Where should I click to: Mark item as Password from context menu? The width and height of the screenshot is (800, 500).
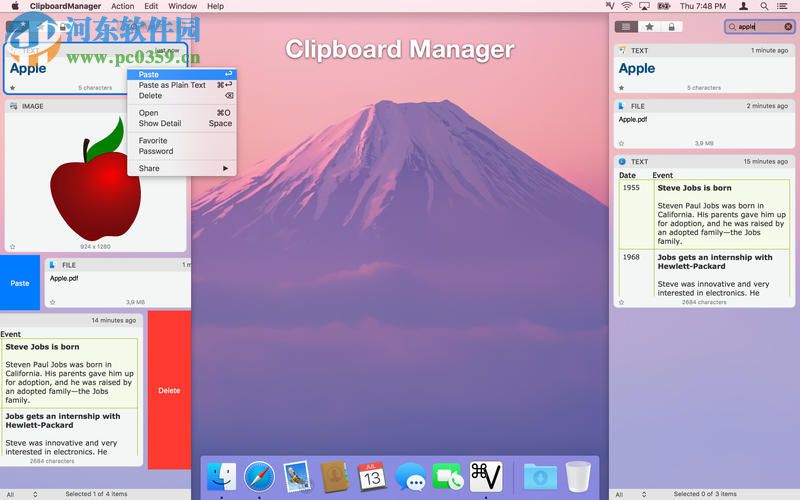[182, 151]
